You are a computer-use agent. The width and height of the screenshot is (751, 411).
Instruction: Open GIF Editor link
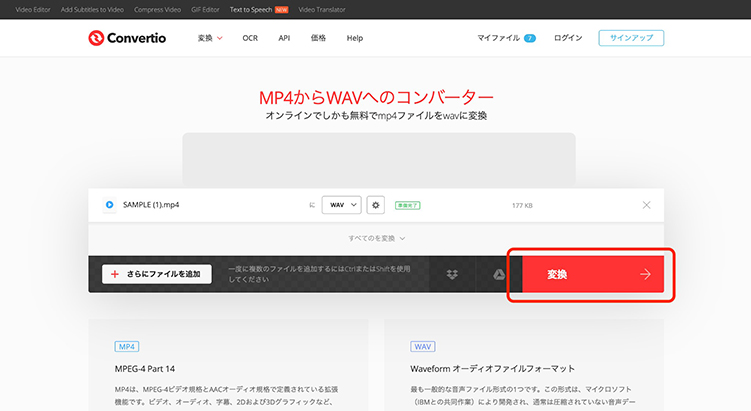click(205, 10)
